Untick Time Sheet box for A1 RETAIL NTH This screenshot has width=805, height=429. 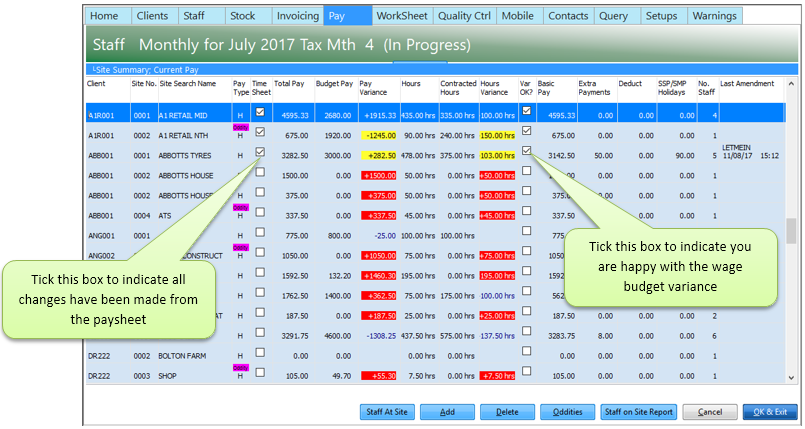pos(260,131)
